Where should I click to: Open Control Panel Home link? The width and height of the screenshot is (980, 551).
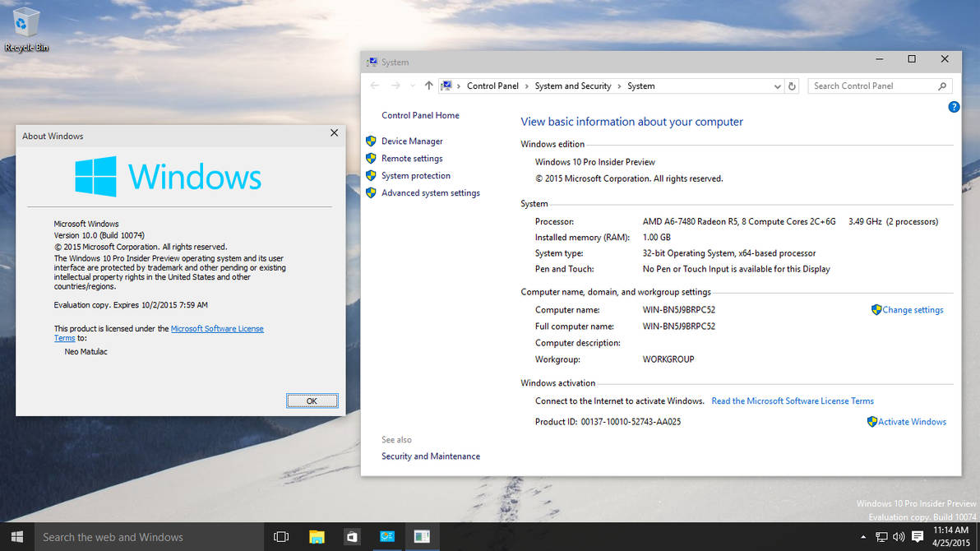420,115
